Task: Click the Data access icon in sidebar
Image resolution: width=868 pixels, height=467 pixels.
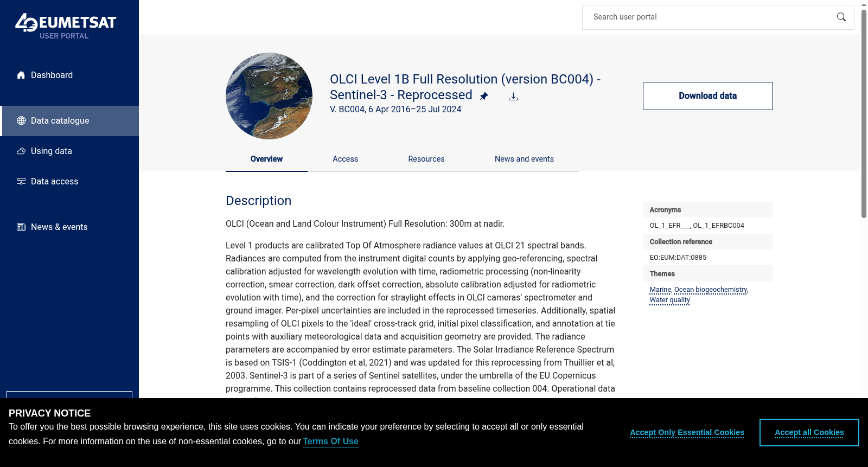Action: pos(21,182)
